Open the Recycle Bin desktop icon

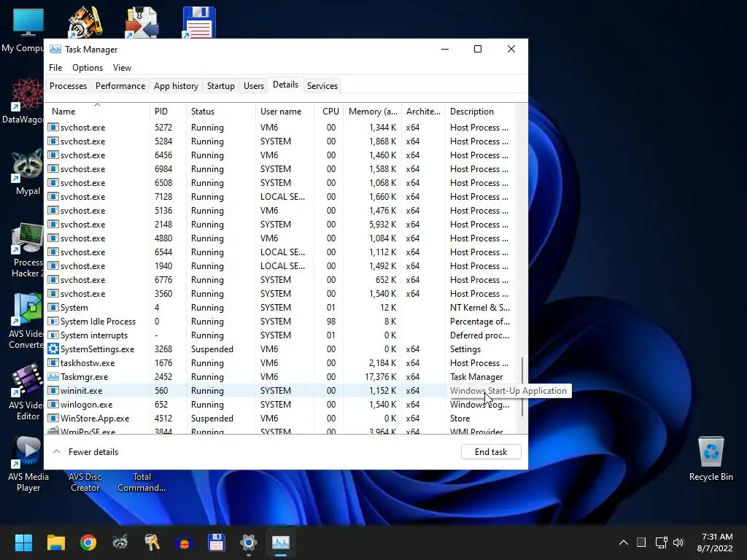pyautogui.click(x=711, y=459)
